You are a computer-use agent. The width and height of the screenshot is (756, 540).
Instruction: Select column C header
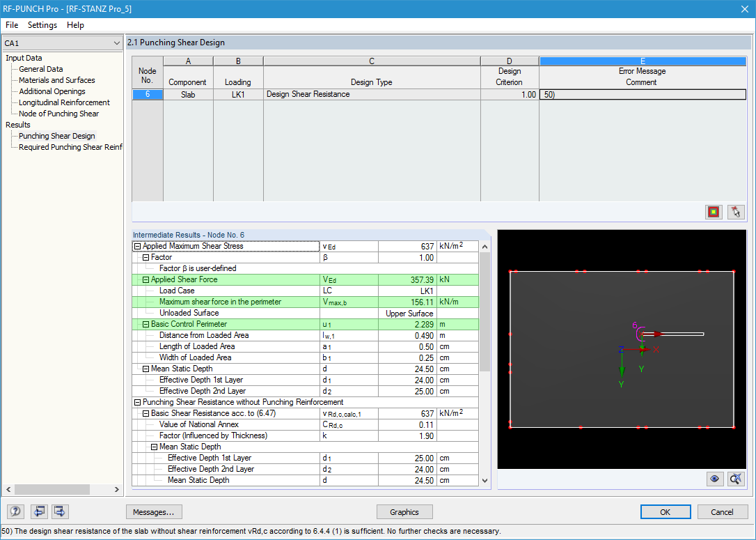pyautogui.click(x=372, y=61)
